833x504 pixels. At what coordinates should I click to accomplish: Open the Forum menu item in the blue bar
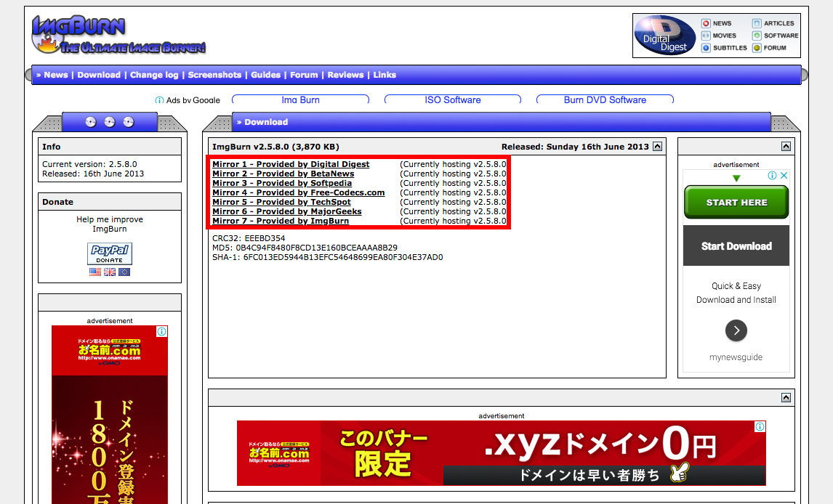click(304, 75)
